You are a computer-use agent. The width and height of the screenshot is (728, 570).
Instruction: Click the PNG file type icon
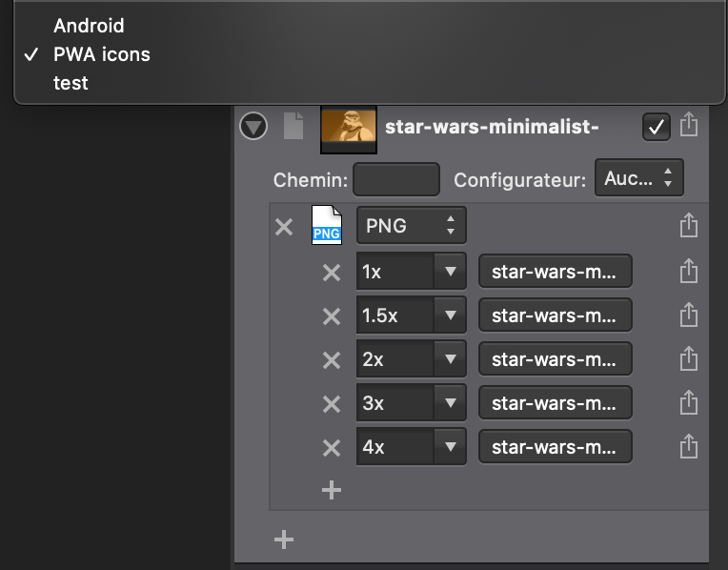(x=327, y=225)
